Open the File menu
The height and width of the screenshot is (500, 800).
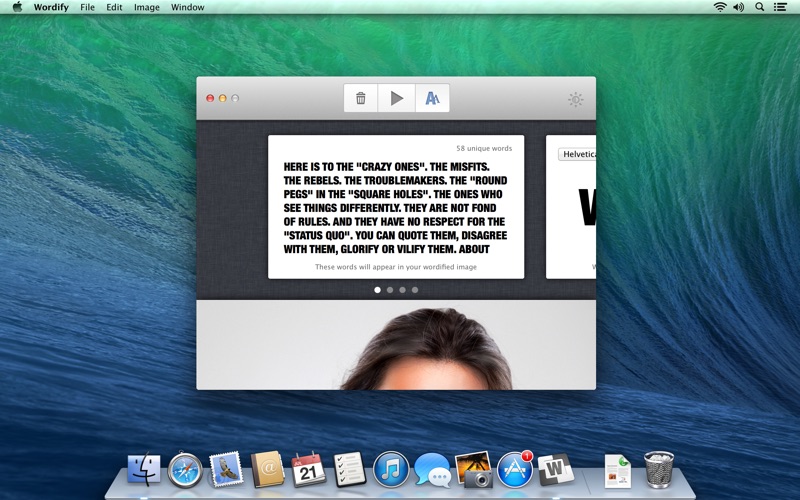pyautogui.click(x=87, y=7)
